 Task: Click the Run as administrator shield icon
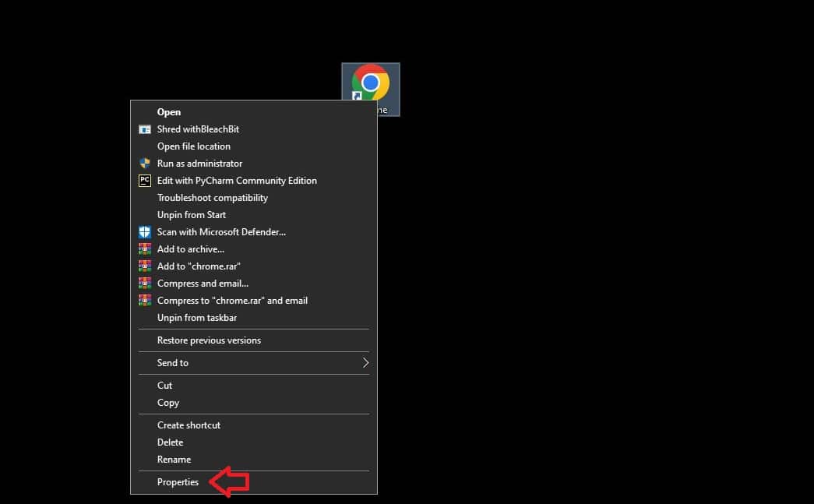[x=145, y=164]
